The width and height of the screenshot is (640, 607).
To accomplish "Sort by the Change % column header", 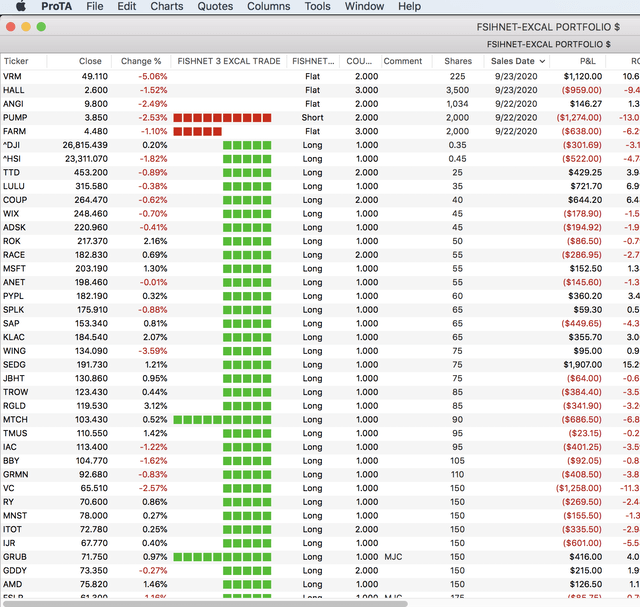I will pyautogui.click(x=141, y=61).
